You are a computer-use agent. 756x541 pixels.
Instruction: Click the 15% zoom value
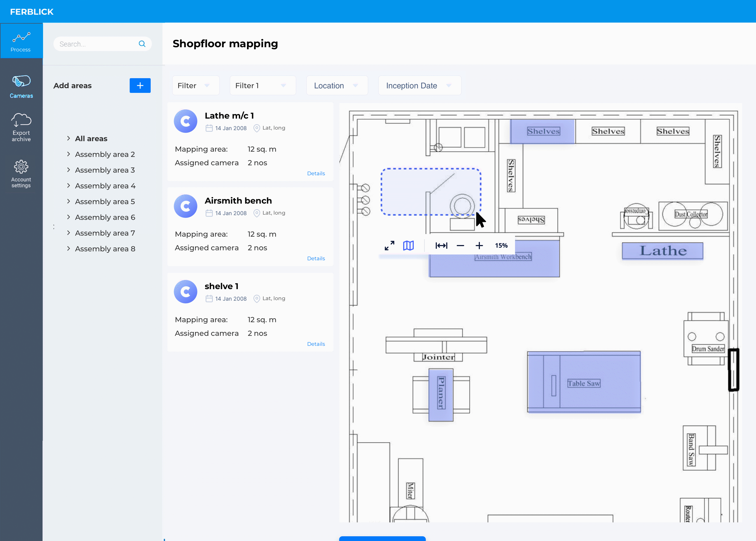[x=501, y=246]
